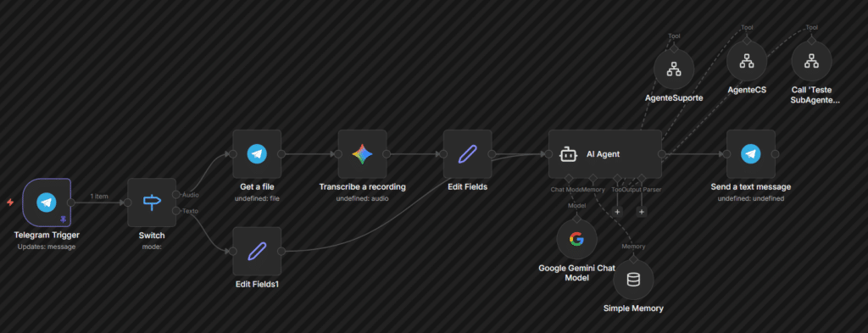Select the AgenteCS tool node
Image resolution: width=868 pixels, height=333 pixels.
pyautogui.click(x=747, y=61)
